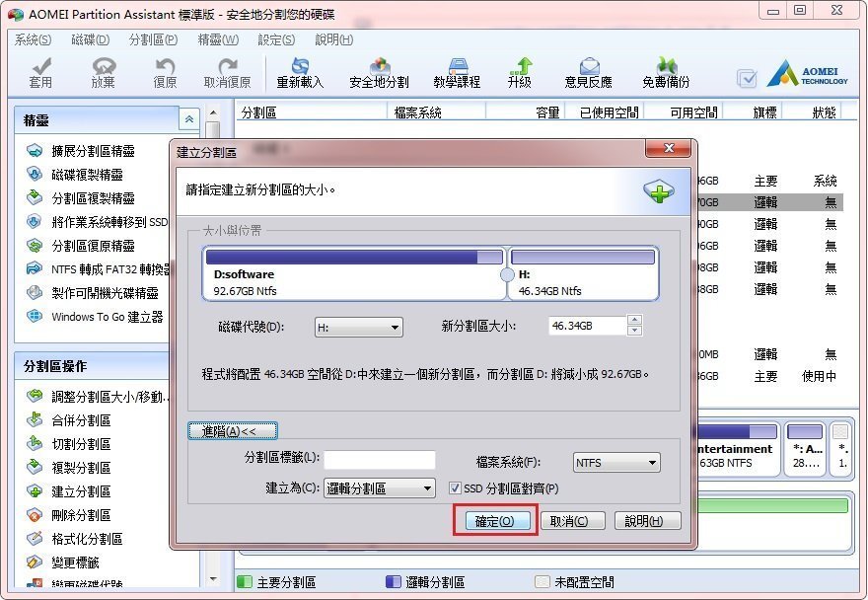Screen dimensions: 868x600
Task: Click the H: new partition bar
Action: pyautogui.click(x=583, y=273)
